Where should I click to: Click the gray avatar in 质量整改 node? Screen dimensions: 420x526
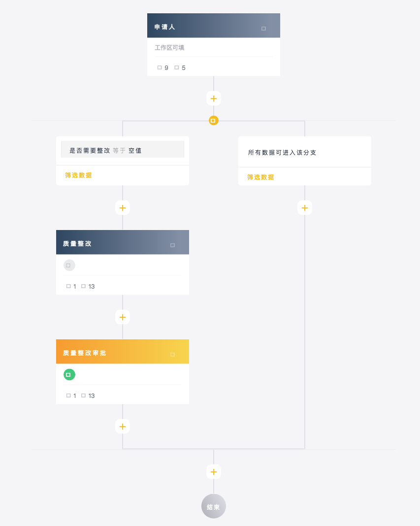(x=69, y=265)
